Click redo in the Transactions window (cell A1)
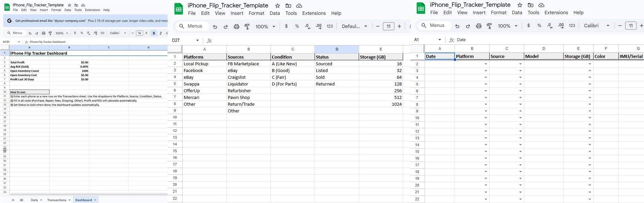Viewport: 644px width, 203px height. coord(468,26)
